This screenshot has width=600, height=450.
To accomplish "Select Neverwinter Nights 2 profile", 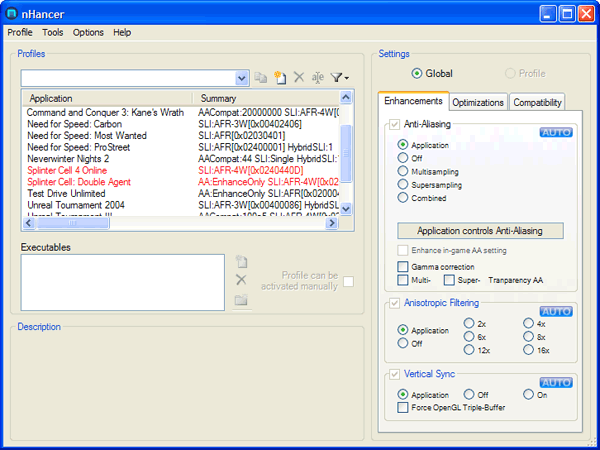I will click(68, 158).
